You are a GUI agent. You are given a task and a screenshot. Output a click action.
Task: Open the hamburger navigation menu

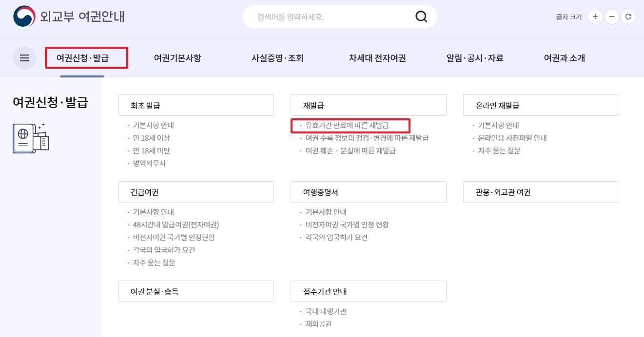click(24, 58)
